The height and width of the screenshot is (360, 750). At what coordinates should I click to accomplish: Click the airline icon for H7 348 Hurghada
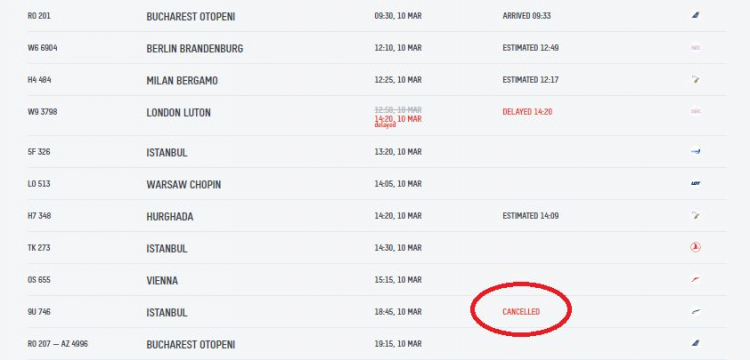click(695, 216)
